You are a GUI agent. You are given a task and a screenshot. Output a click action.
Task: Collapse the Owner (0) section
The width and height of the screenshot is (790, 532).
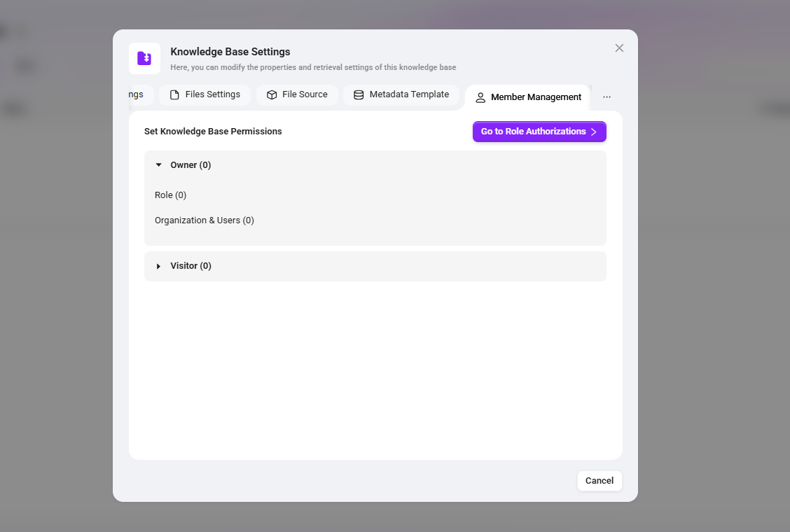pyautogui.click(x=159, y=164)
